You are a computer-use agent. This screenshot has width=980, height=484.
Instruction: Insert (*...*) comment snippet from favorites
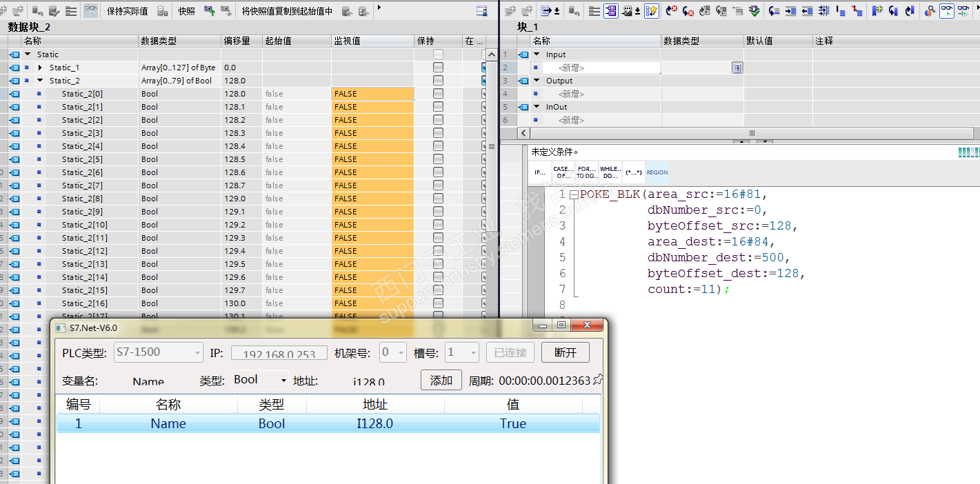(x=633, y=172)
